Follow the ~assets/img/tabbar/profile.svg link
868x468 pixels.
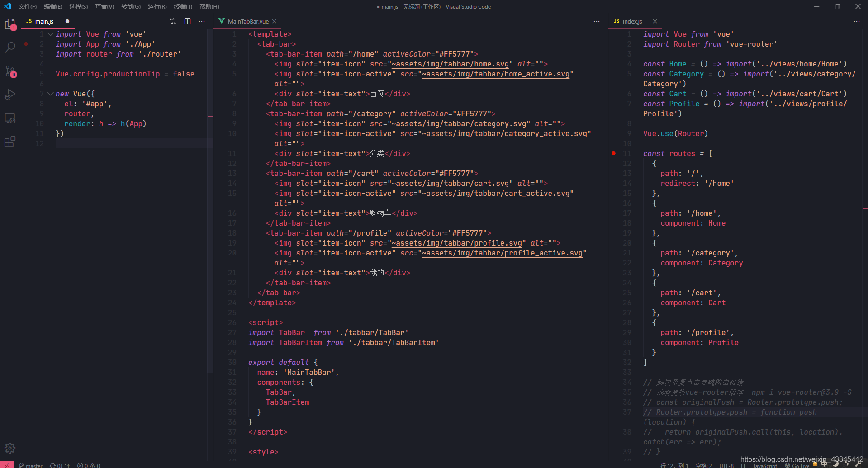point(457,243)
